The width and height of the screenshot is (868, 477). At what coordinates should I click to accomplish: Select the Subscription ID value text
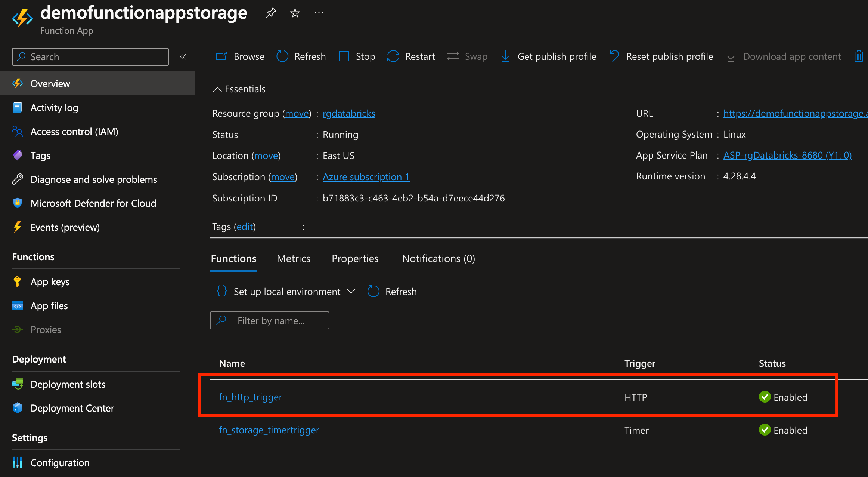[414, 198]
